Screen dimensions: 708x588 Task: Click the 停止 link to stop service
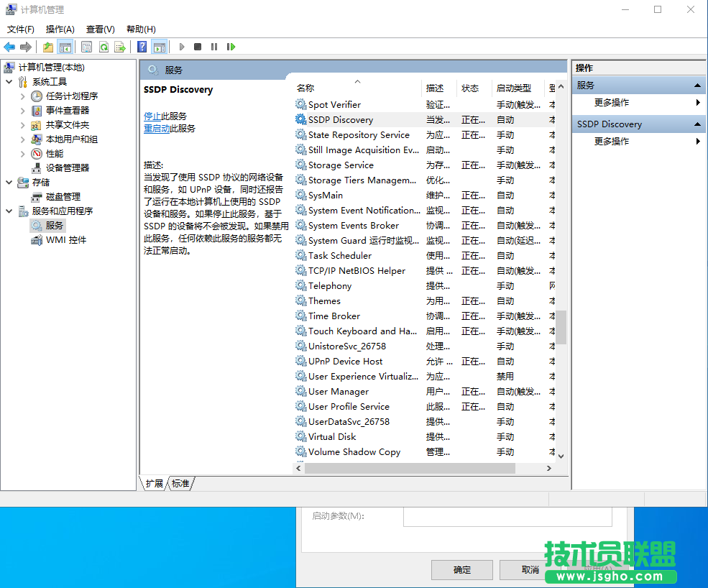(152, 116)
